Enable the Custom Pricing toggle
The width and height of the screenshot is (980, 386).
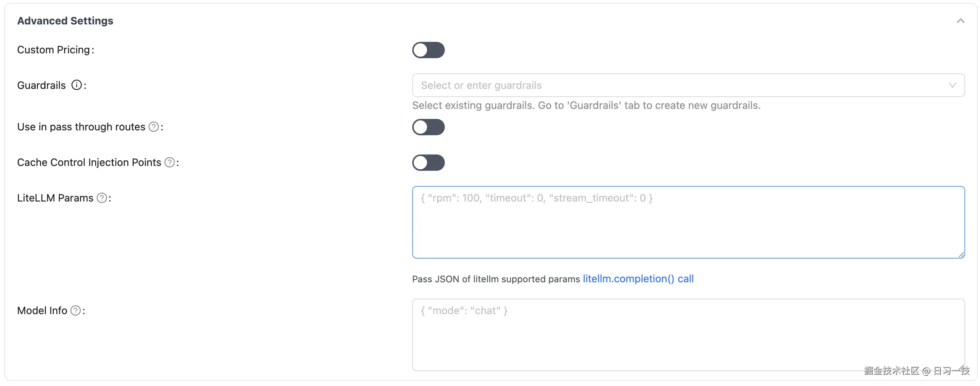point(429,50)
